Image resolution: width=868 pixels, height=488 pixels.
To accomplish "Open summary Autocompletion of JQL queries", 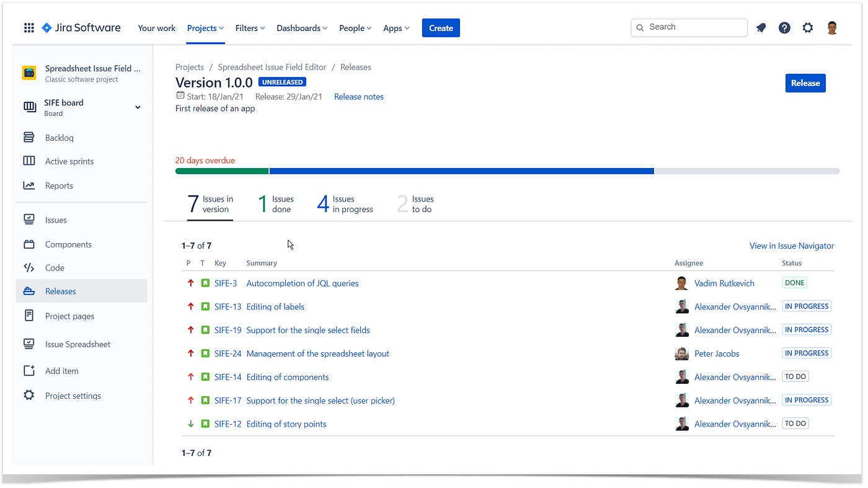I will 303,283.
